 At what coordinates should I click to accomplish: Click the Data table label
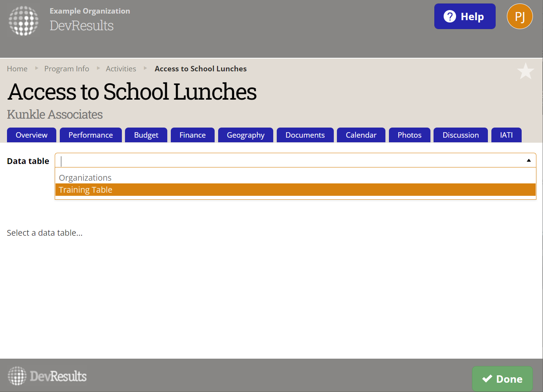[x=28, y=161]
